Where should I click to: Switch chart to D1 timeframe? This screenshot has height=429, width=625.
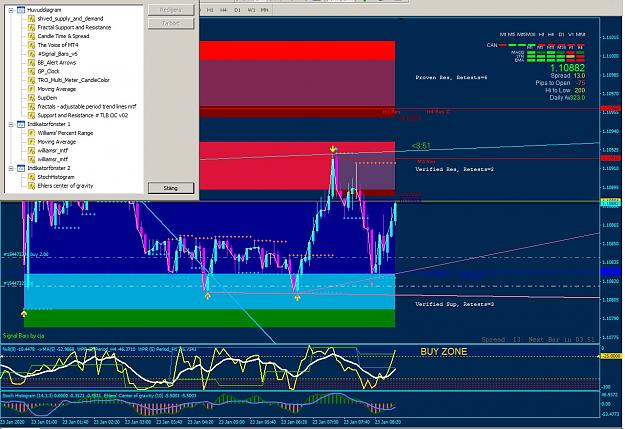coord(237,10)
